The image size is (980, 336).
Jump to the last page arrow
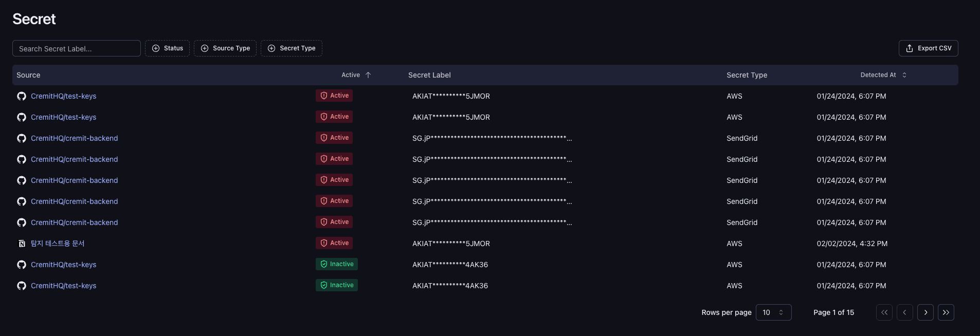tap(946, 312)
